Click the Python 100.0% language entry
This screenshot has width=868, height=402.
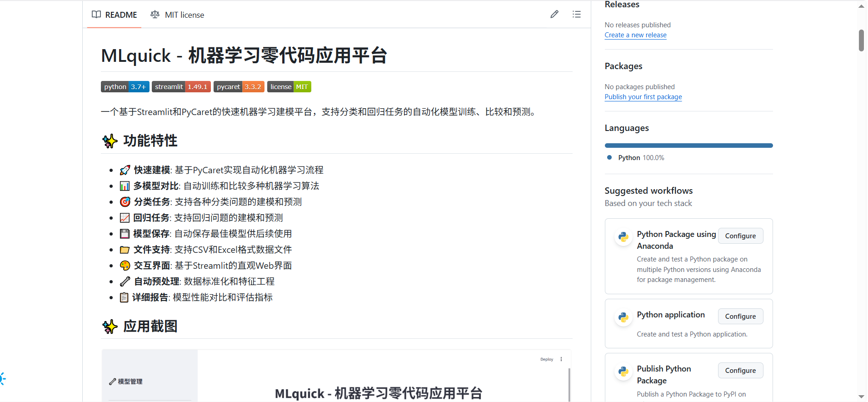click(x=641, y=158)
